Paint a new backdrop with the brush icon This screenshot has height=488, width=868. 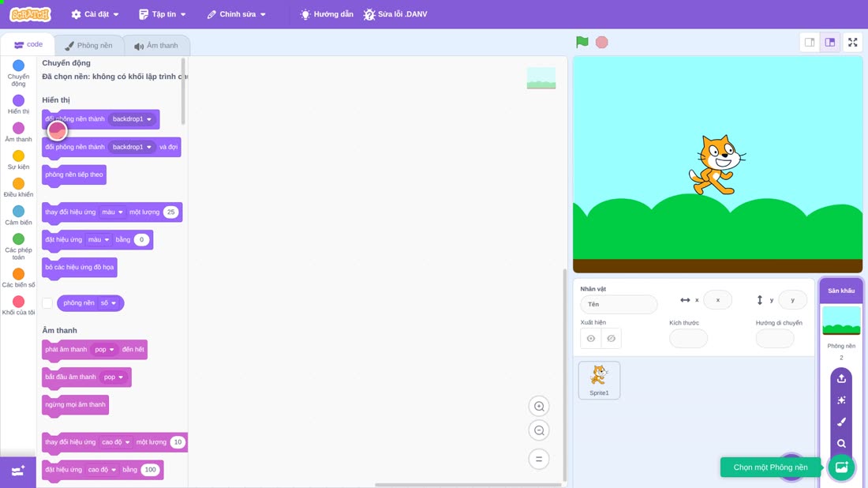[841, 422]
